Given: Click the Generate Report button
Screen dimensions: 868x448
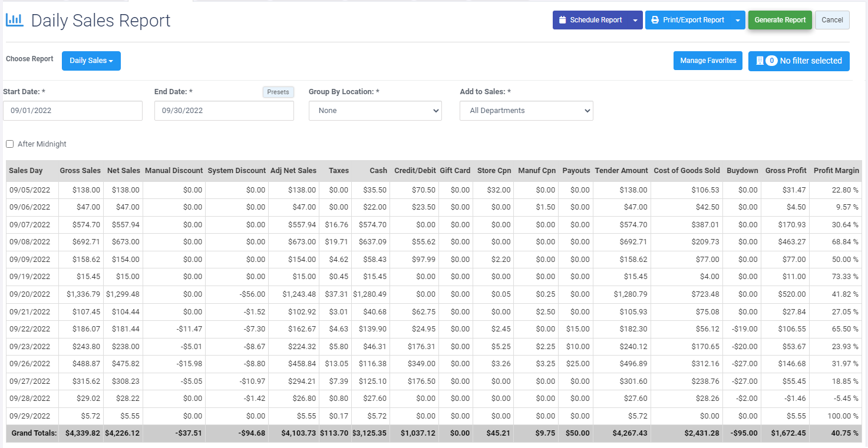Looking at the screenshot, I should tap(780, 19).
